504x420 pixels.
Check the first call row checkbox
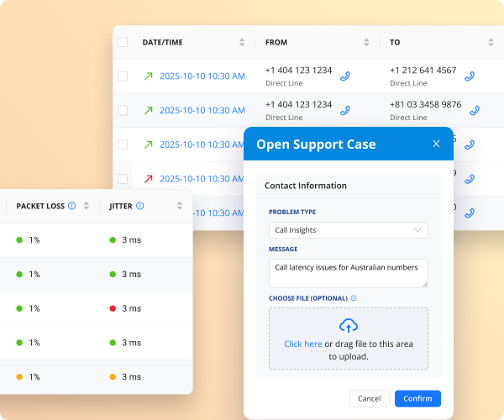[123, 76]
